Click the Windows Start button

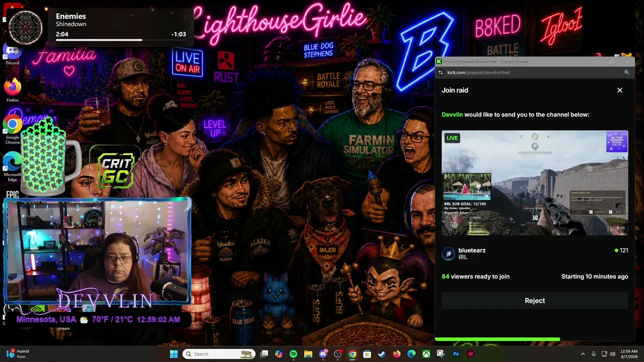tap(174, 354)
